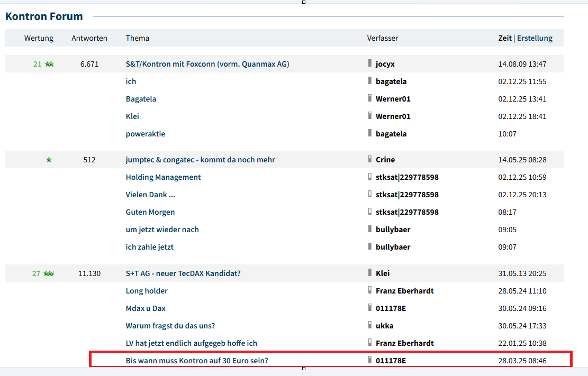Click the user status icon beside Klei
The image size is (588, 376).
370,273
